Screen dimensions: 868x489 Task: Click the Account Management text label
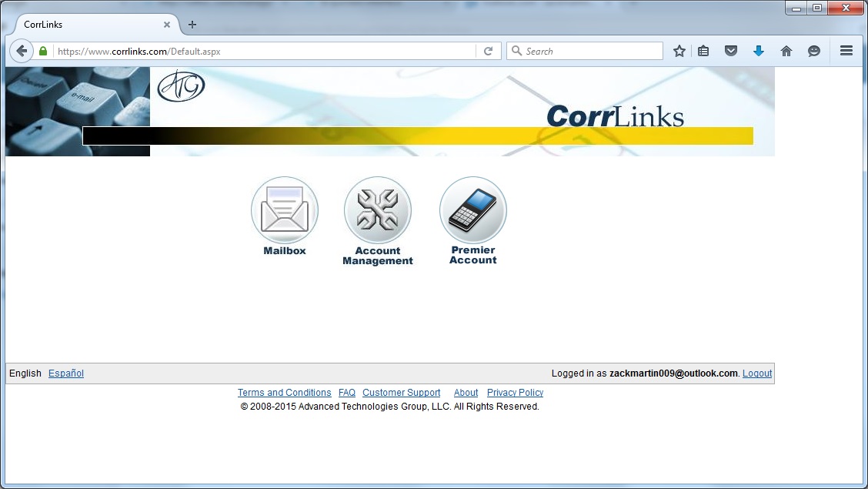[x=378, y=256]
